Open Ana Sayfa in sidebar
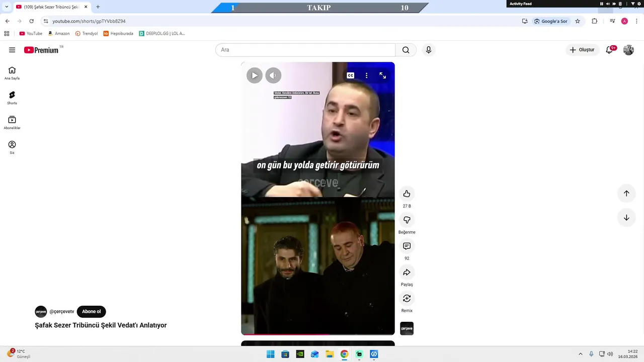Screen dimensions: 644x362 [12, 73]
